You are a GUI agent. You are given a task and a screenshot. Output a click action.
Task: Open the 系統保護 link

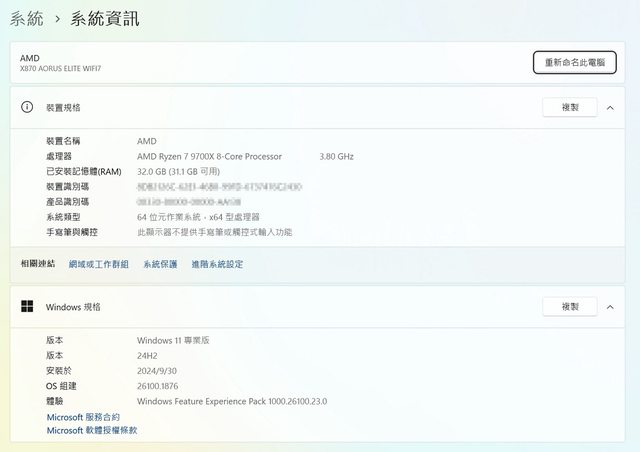click(160, 264)
